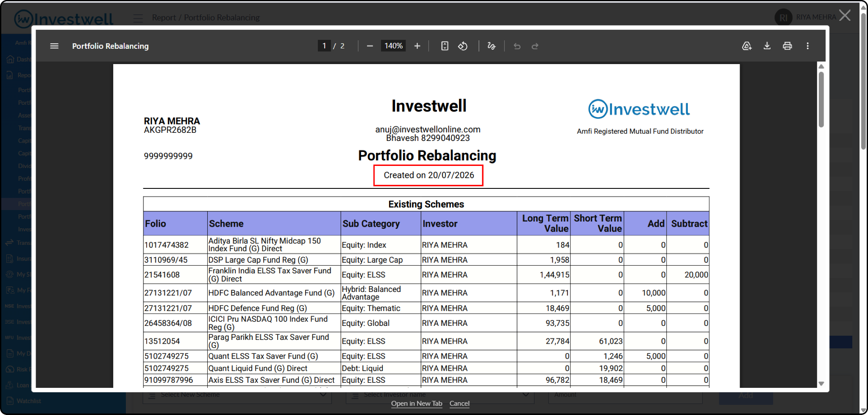The image size is (868, 415).
Task: Click the 'Short Term Value' column header
Action: click(598, 223)
